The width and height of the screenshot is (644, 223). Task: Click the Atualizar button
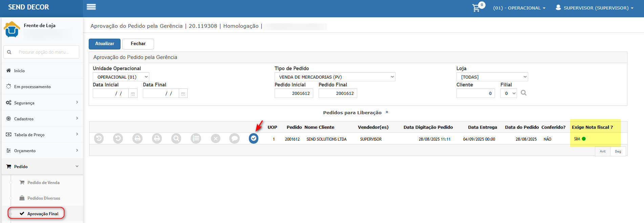tap(104, 44)
